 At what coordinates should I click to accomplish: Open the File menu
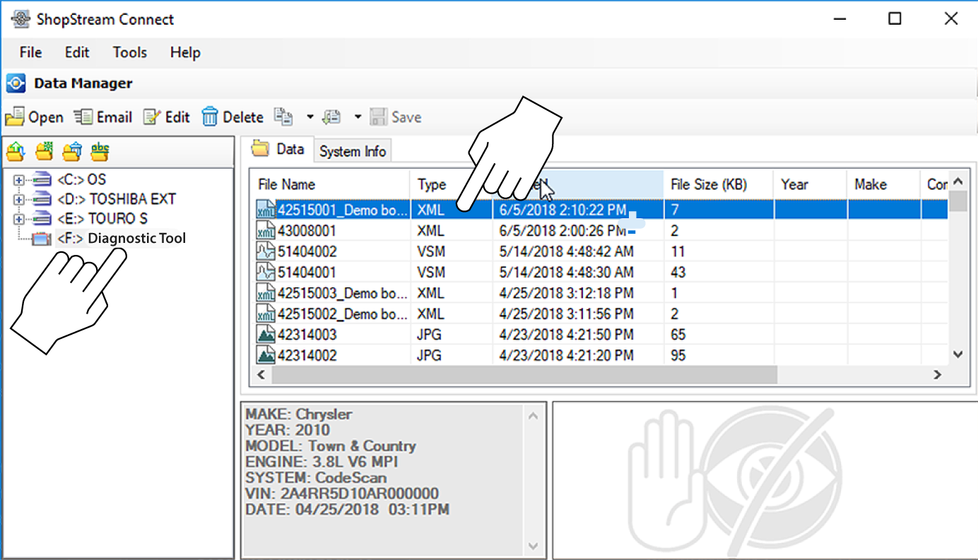click(30, 52)
